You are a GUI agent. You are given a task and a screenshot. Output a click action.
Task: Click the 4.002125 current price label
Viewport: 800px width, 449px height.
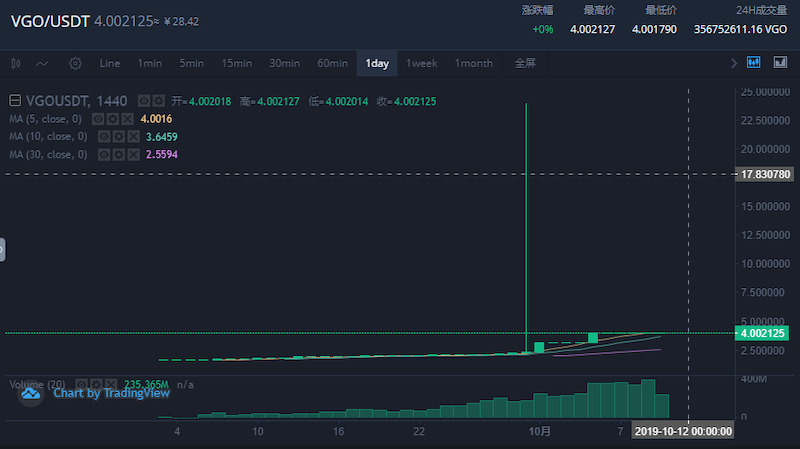click(762, 333)
